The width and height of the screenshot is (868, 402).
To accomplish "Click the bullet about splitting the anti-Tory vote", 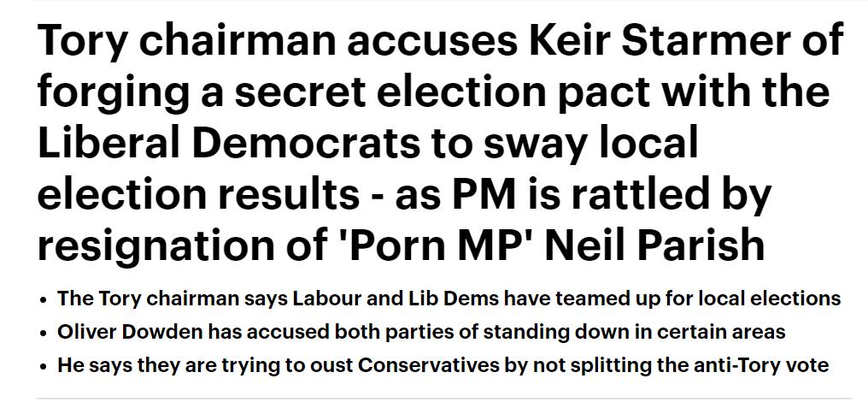I will 443,366.
